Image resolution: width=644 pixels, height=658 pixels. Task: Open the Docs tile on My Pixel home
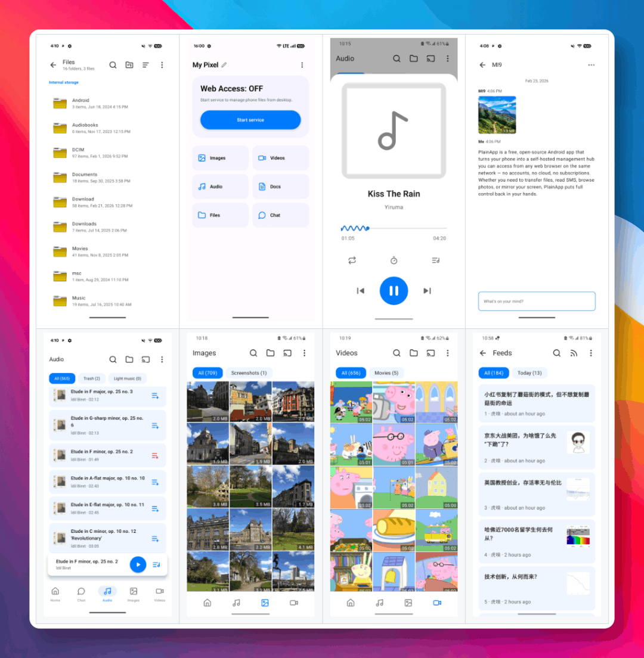(x=280, y=187)
